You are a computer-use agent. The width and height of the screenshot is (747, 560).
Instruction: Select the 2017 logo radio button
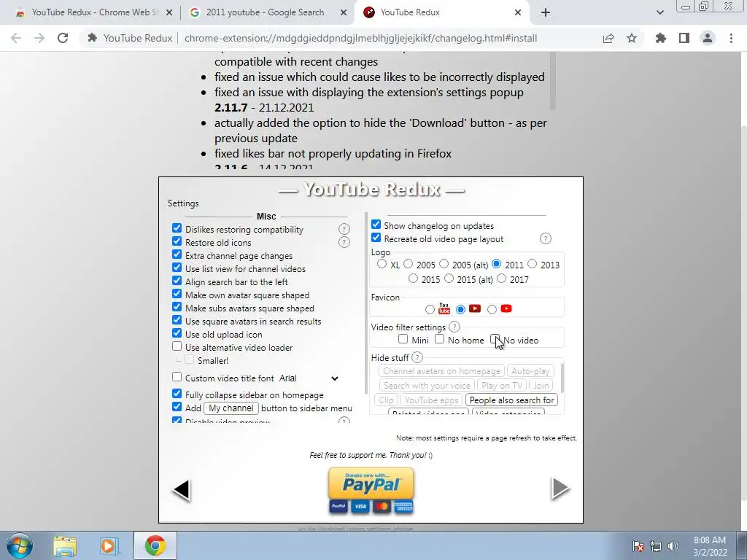pos(502,279)
